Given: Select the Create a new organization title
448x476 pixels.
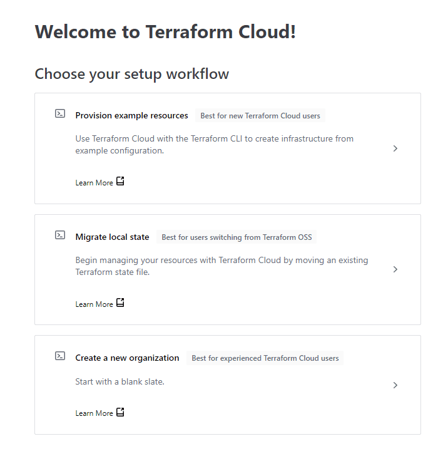Looking at the screenshot, I should [x=127, y=358].
